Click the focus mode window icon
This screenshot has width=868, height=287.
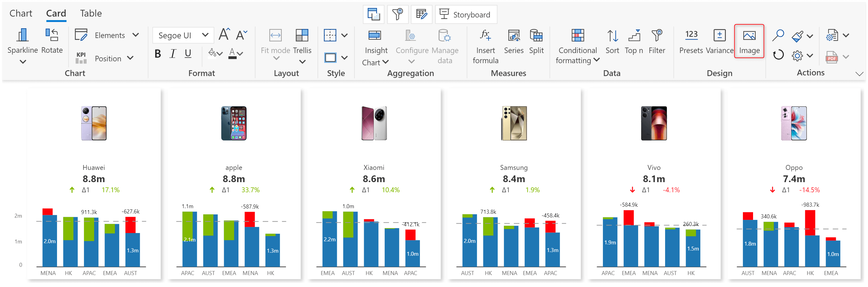click(x=373, y=14)
